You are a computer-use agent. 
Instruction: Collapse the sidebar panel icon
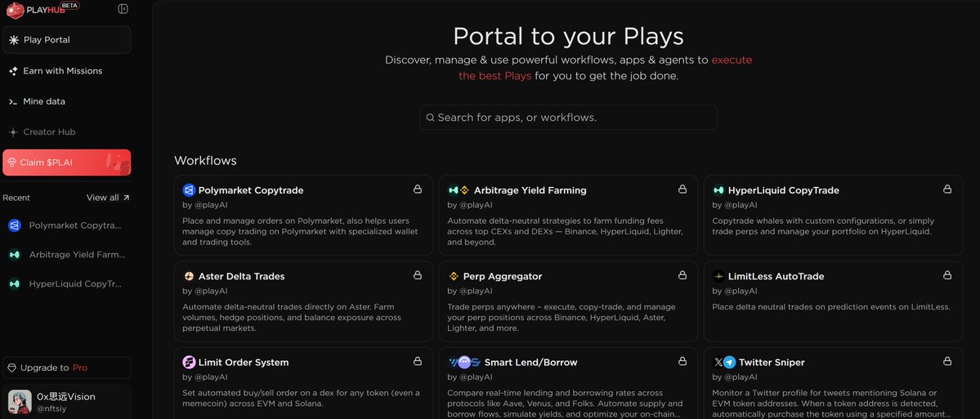pyautogui.click(x=123, y=9)
